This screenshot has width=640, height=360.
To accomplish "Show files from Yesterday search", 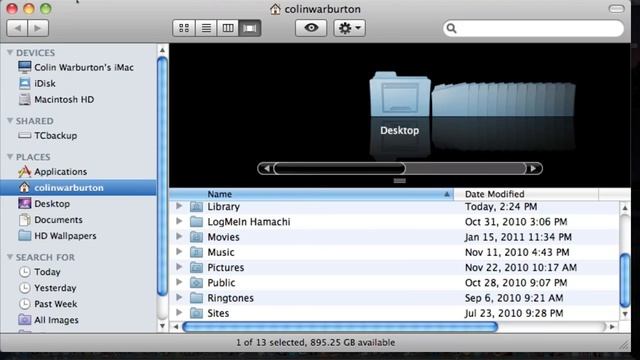I will (x=78, y=288).
